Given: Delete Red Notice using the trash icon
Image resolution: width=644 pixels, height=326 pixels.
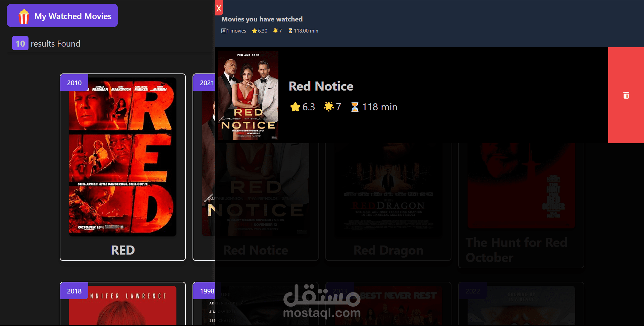Looking at the screenshot, I should (x=626, y=95).
